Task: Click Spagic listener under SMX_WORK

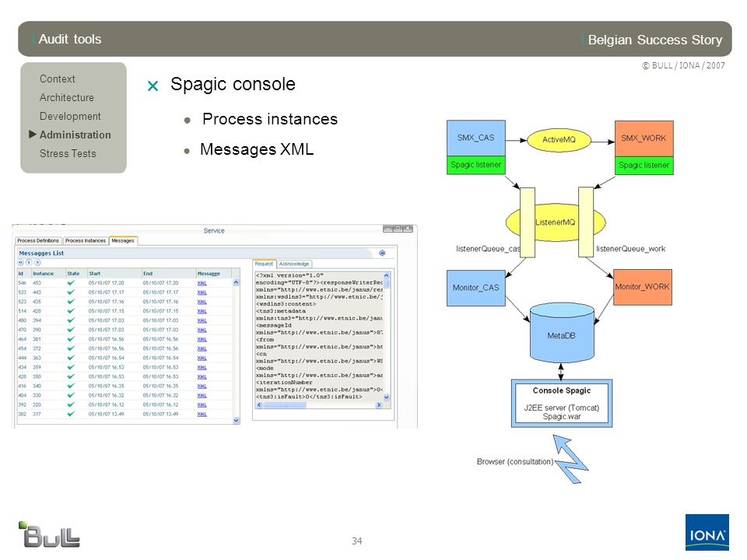Action: [x=644, y=165]
